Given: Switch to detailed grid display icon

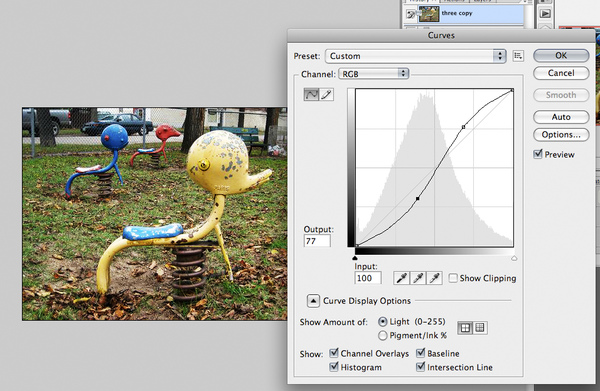Looking at the screenshot, I should tap(480, 328).
